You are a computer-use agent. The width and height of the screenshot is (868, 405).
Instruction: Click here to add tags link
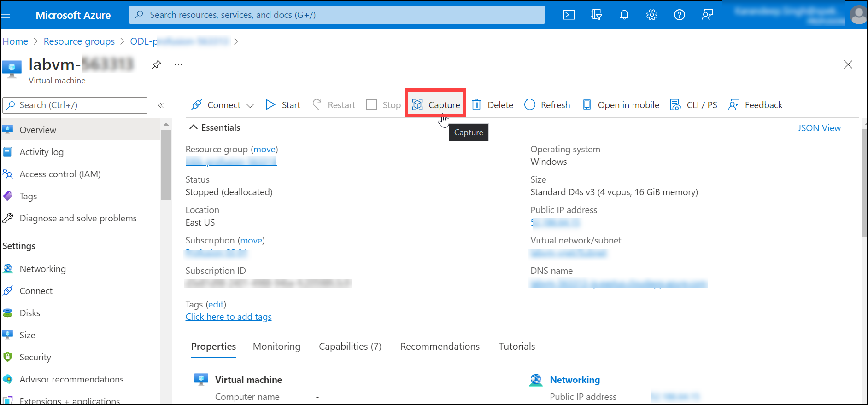point(229,317)
